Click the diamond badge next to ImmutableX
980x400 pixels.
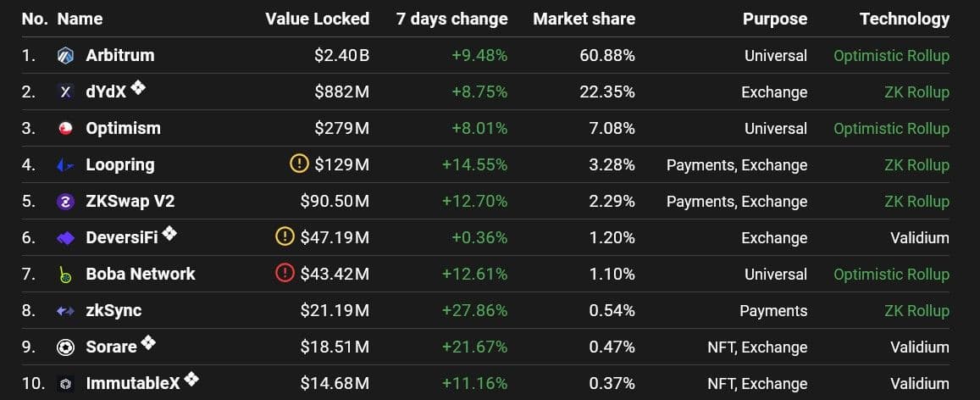(x=191, y=379)
